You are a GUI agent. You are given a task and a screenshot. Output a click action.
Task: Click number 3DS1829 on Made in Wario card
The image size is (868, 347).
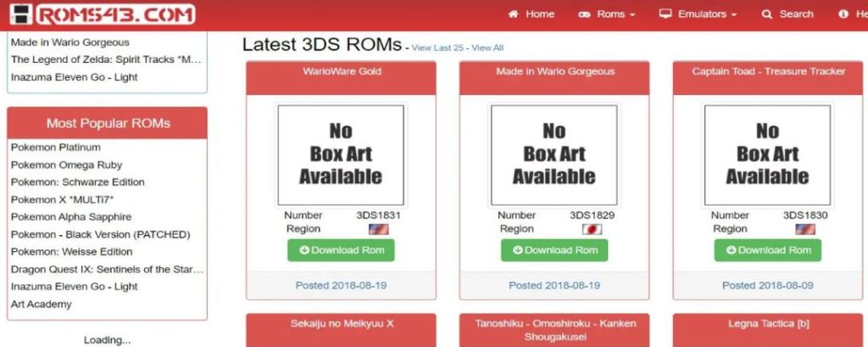tap(592, 215)
